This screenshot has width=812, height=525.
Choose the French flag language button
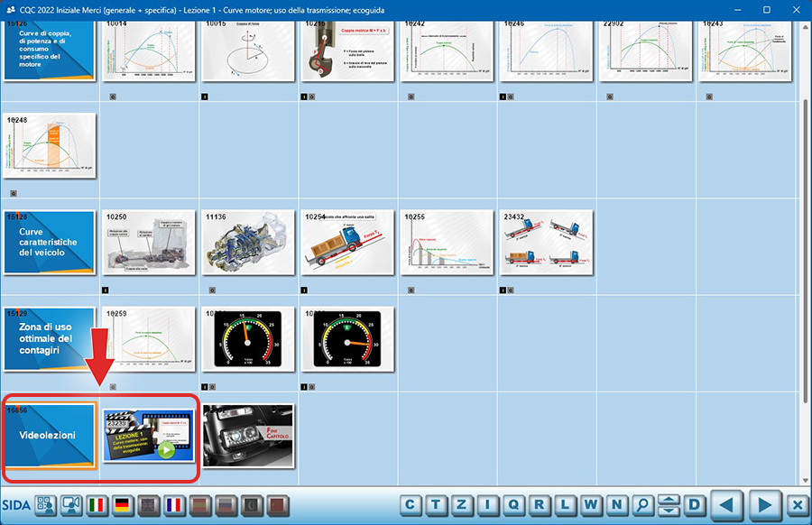[x=173, y=504]
